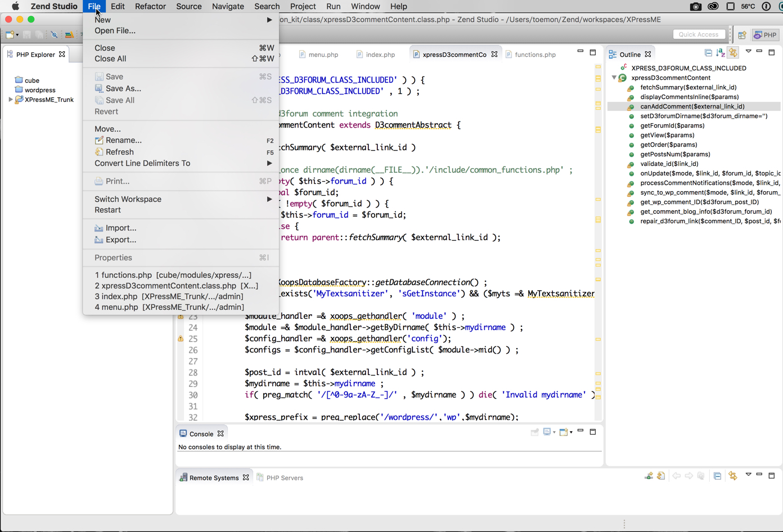Click the back arrow in Remote Systems toolbar

676,476
